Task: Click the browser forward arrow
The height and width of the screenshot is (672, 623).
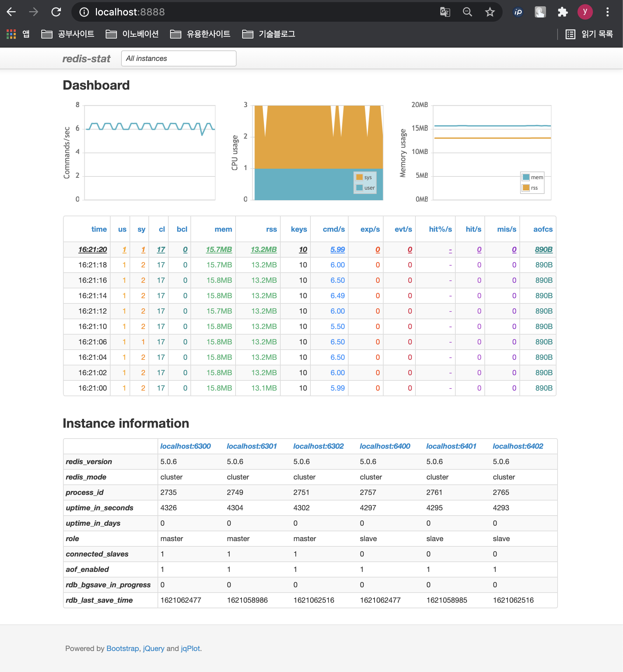Action: [x=34, y=12]
